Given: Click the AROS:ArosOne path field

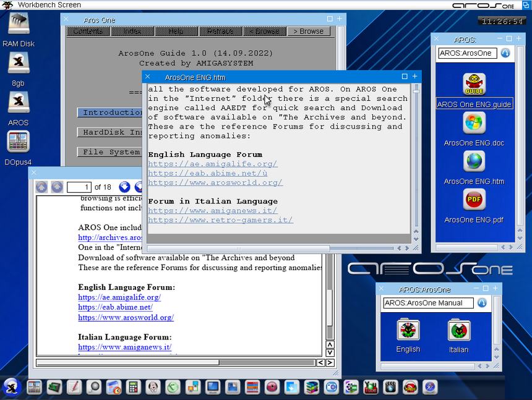Looking at the screenshot, I should click(x=467, y=53).
